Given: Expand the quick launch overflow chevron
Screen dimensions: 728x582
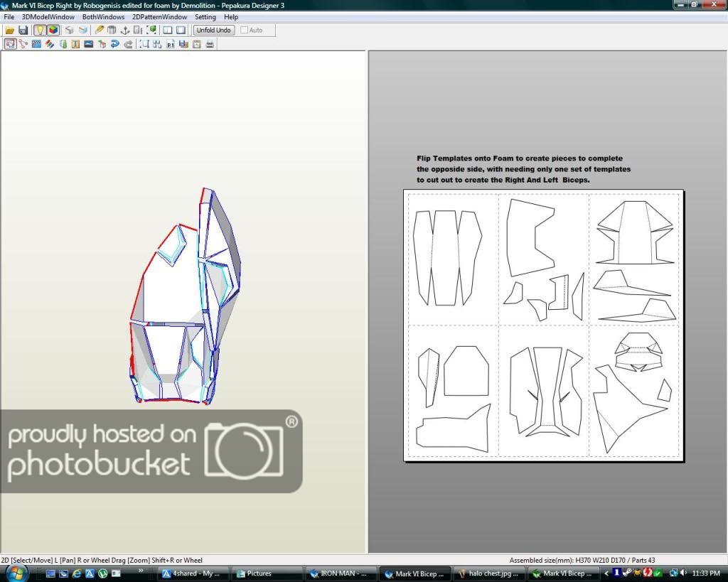Looking at the screenshot, I should tap(141, 571).
